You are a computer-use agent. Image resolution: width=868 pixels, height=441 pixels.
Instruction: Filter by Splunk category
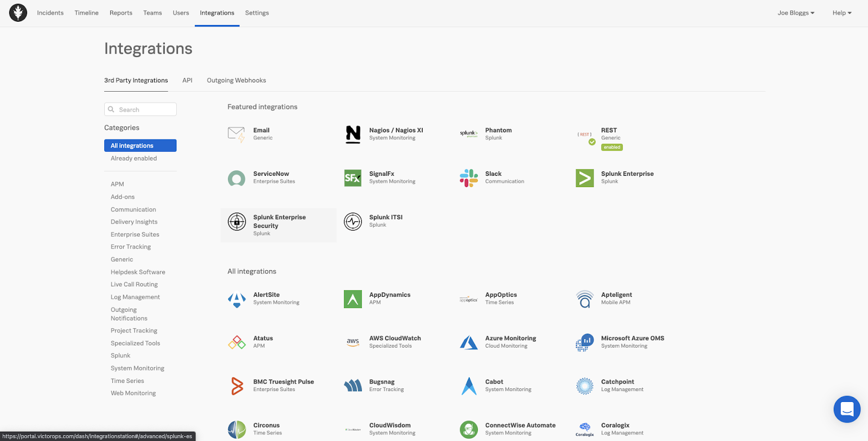(120, 356)
